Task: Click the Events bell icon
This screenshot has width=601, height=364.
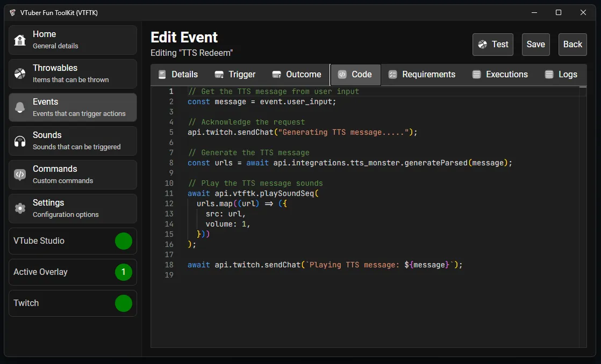Action: (x=20, y=107)
